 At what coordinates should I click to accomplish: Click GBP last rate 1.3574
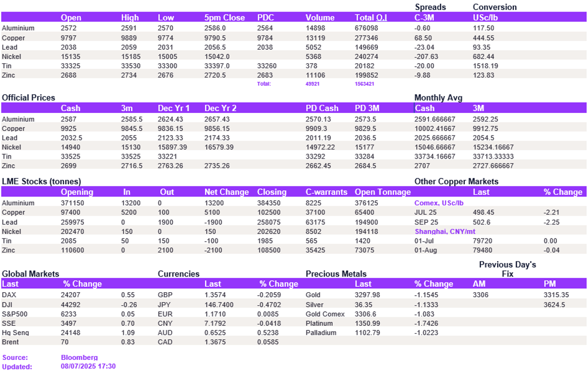point(215,295)
